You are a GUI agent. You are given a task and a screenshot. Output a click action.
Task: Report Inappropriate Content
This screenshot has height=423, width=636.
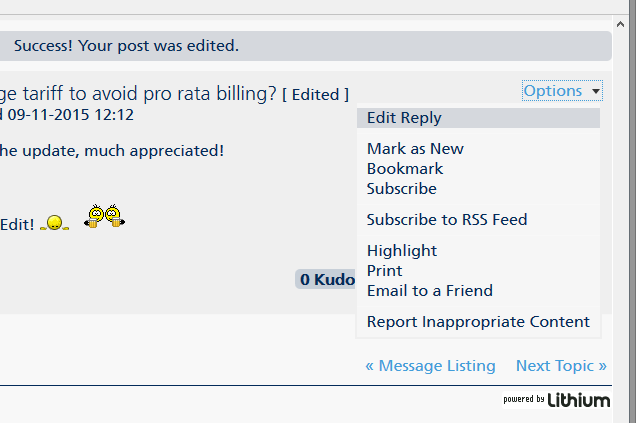[x=478, y=322]
